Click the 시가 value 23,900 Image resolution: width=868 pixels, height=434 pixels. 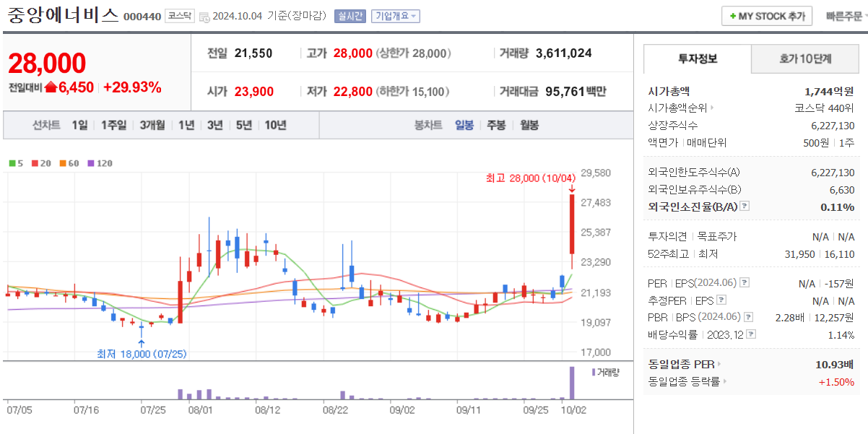pos(254,91)
